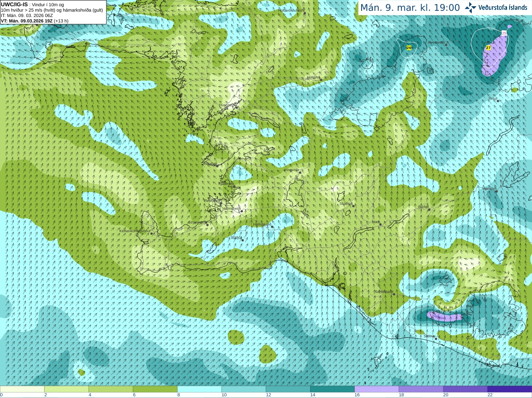Click the yellow gust label 27

488,48
